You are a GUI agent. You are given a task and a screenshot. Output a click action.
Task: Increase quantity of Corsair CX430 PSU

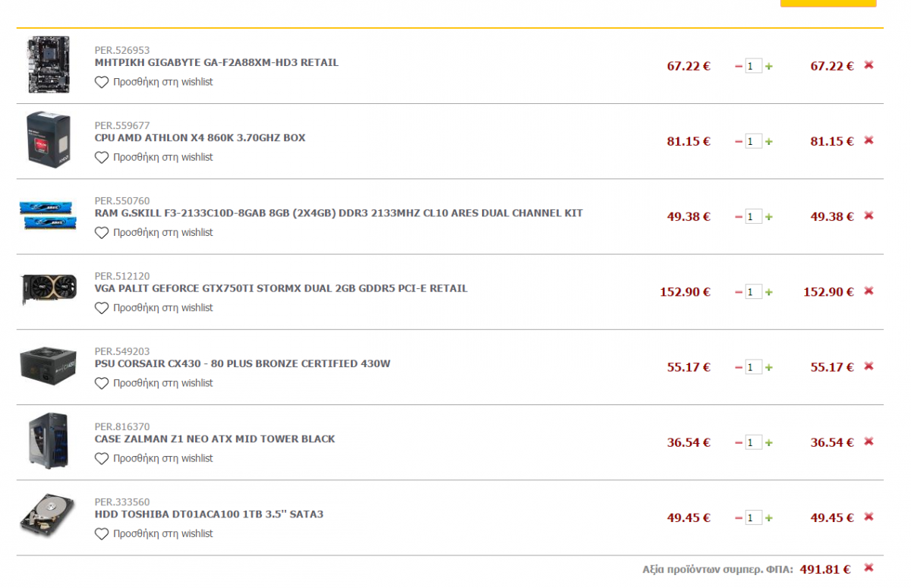click(x=769, y=368)
